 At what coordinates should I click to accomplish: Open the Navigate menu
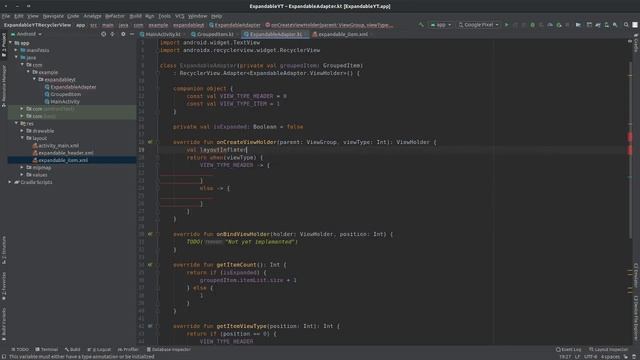(x=53, y=16)
